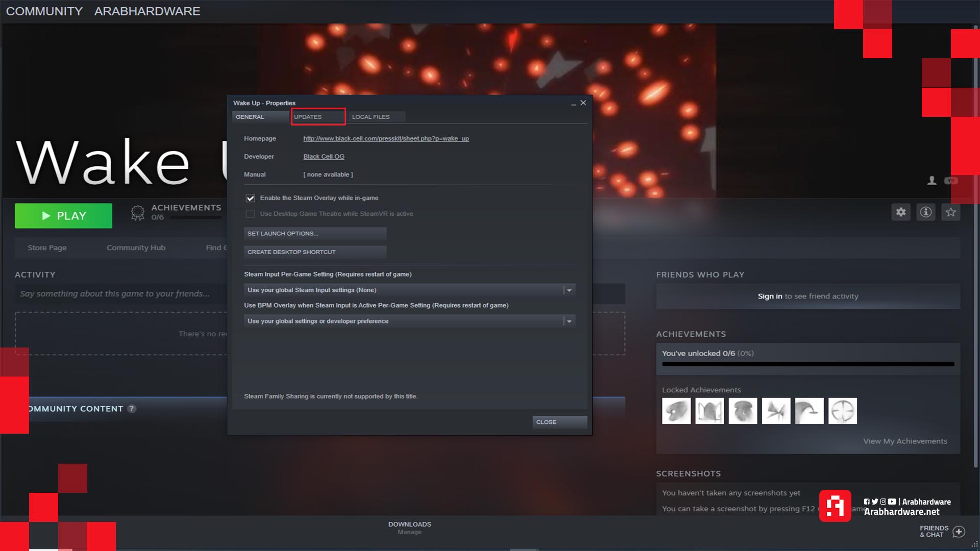The width and height of the screenshot is (980, 551).
Task: Click the single-player person icon on banner
Action: point(932,181)
